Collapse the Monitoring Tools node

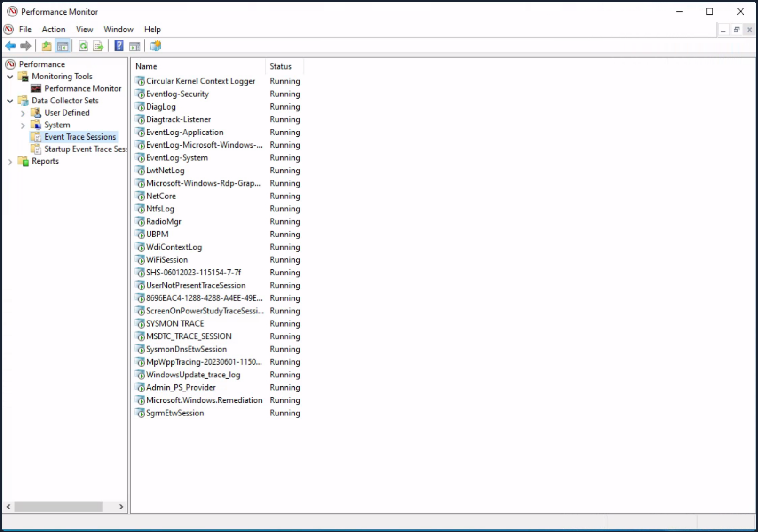[10, 76]
